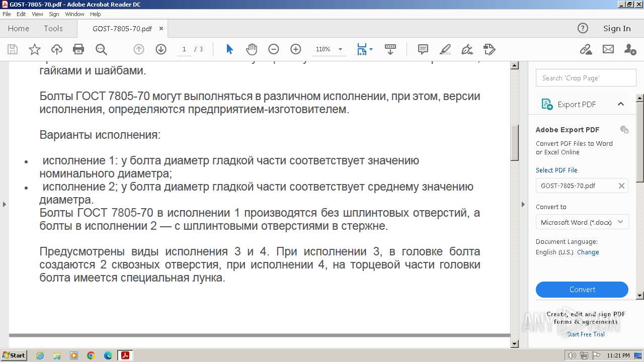Open File Explorer from the taskbar
This screenshot has width=644, height=362.
tap(57, 355)
